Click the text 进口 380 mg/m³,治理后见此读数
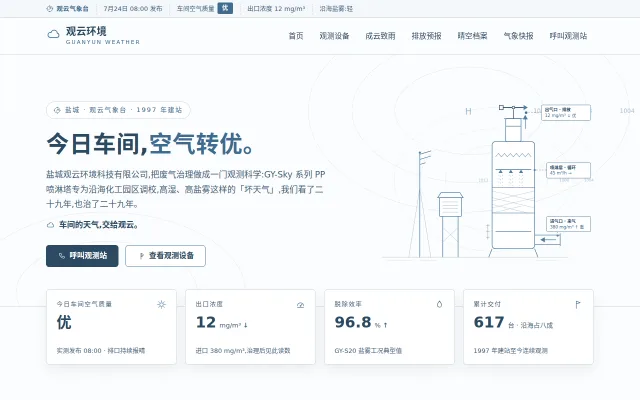This screenshot has width=640, height=400. [243, 351]
